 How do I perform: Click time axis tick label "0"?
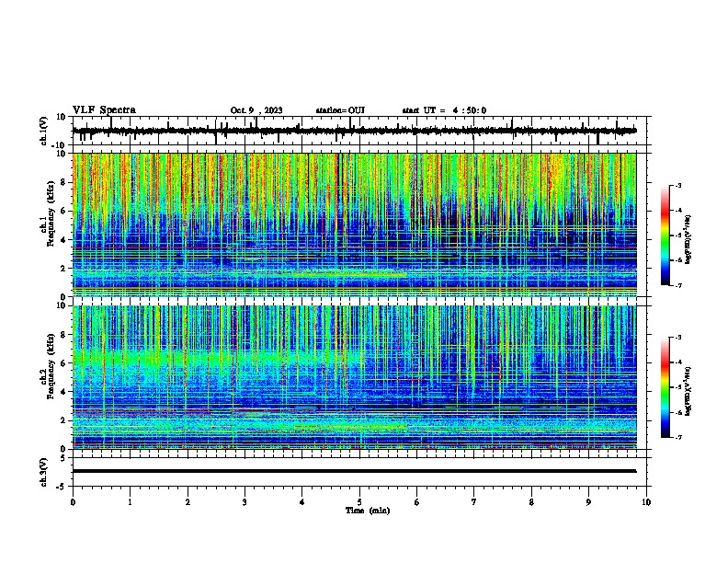point(73,502)
